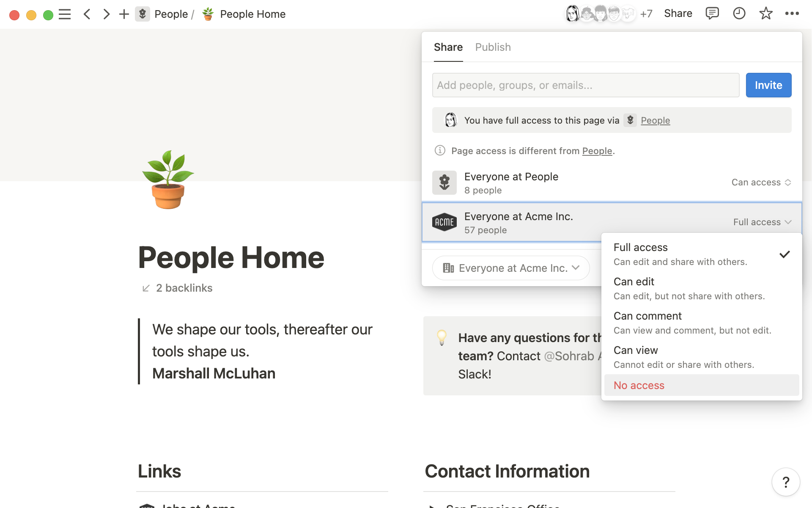
Task: Expand Everyone at Acme Inc. access dropdown
Action: [762, 222]
